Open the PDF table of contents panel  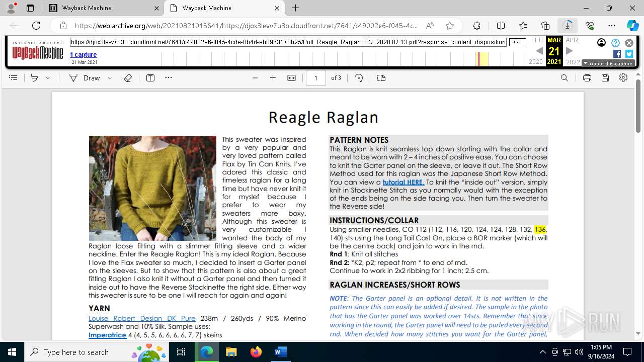(13, 78)
